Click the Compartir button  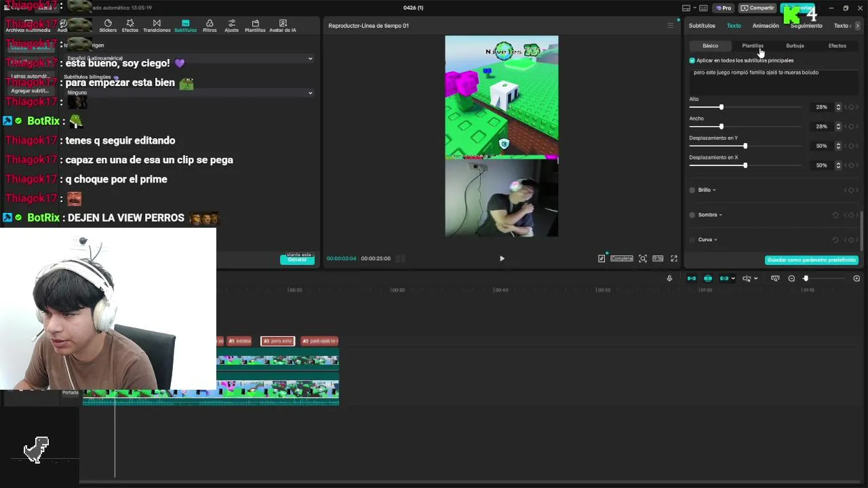757,8
